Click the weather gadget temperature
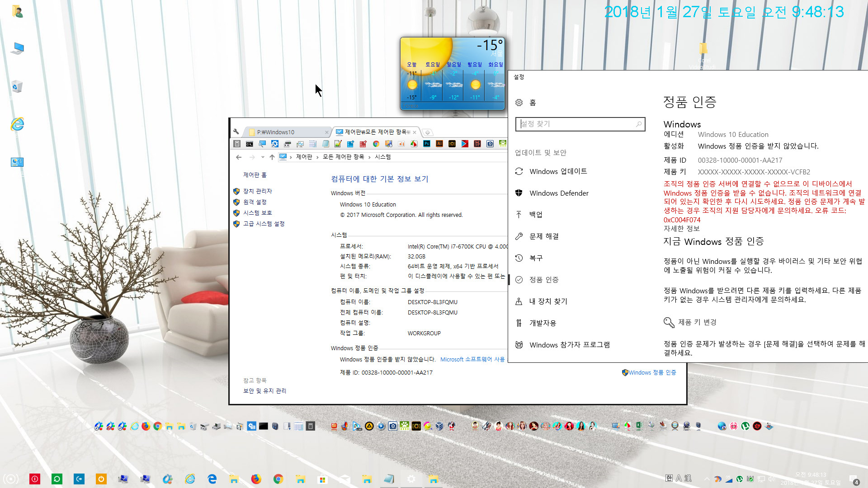 (490, 45)
